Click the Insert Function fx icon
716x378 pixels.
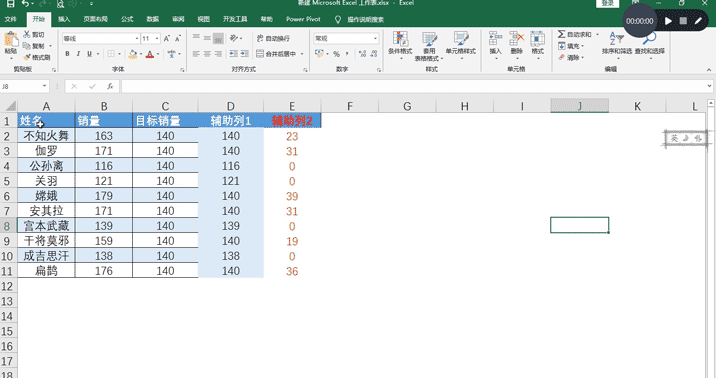click(x=110, y=86)
